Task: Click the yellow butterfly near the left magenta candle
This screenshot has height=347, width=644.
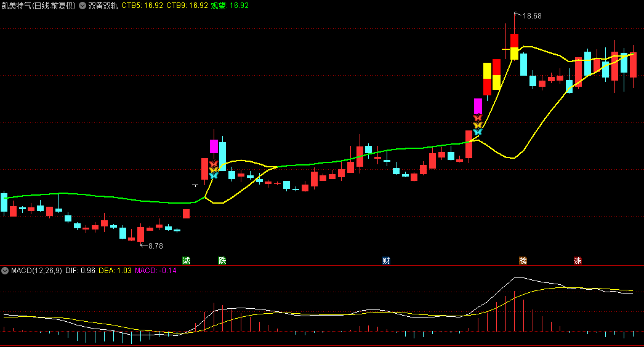Action: (213, 169)
